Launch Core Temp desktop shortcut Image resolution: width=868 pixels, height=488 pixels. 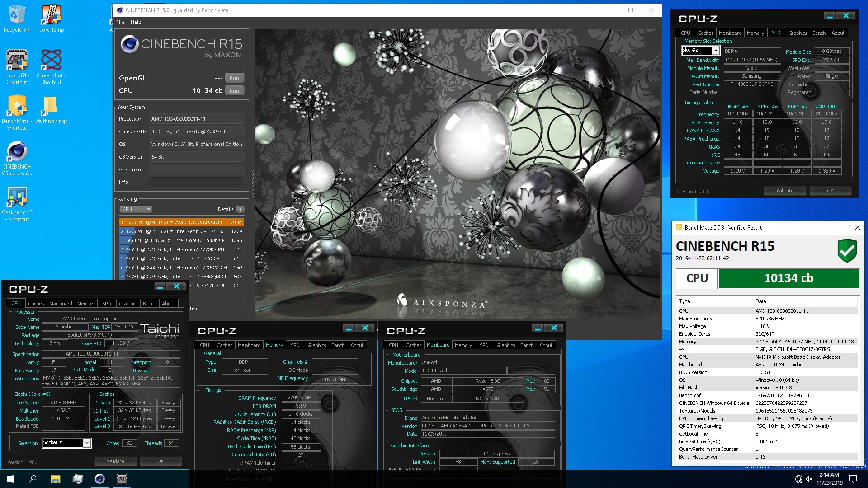pos(51,19)
